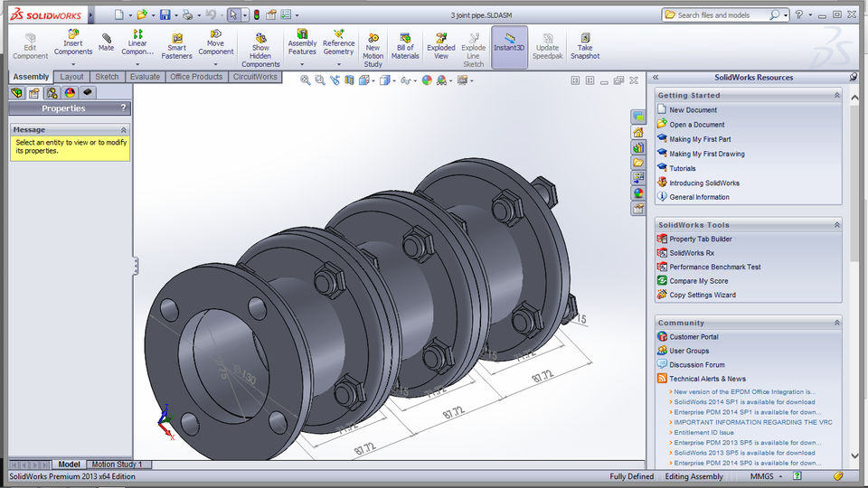The image size is (868, 488).
Task: Click the Zoom to Area icon
Action: pyautogui.click(x=319, y=80)
